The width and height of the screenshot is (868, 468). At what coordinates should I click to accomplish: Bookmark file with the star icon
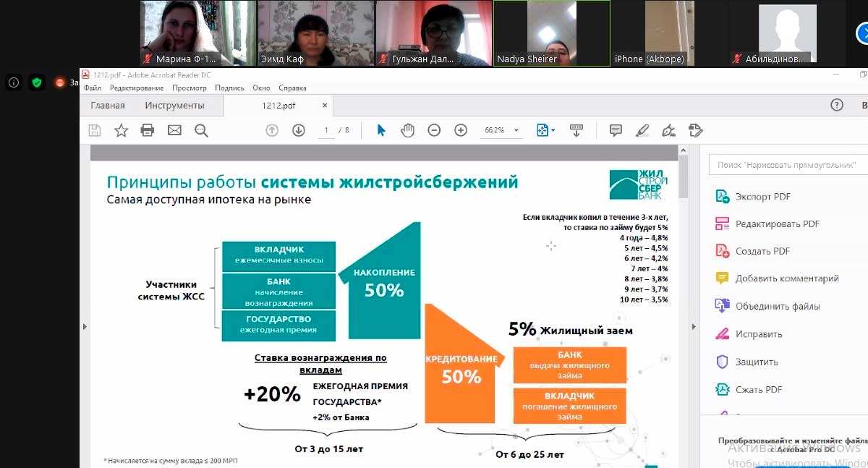coord(121,130)
